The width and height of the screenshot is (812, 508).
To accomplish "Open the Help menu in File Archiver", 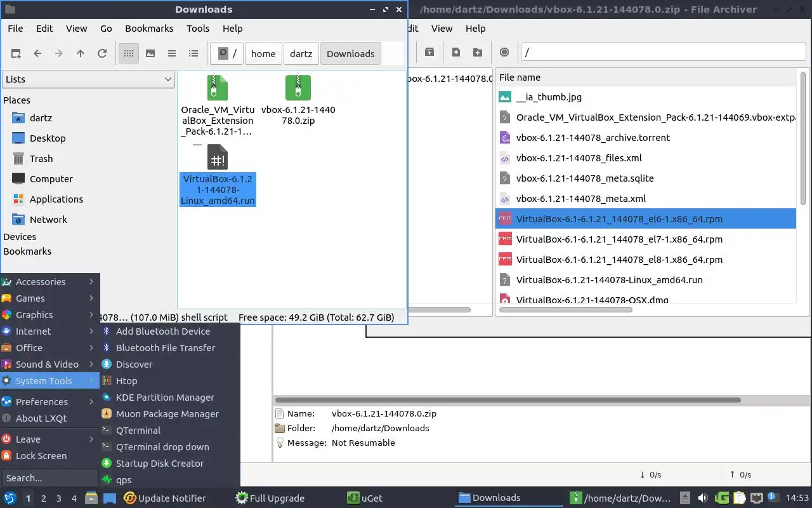I will click(476, 29).
